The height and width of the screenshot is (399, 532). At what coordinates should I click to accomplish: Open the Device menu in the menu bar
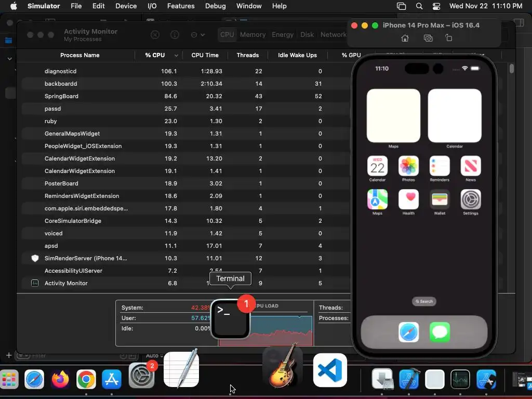[x=126, y=6]
